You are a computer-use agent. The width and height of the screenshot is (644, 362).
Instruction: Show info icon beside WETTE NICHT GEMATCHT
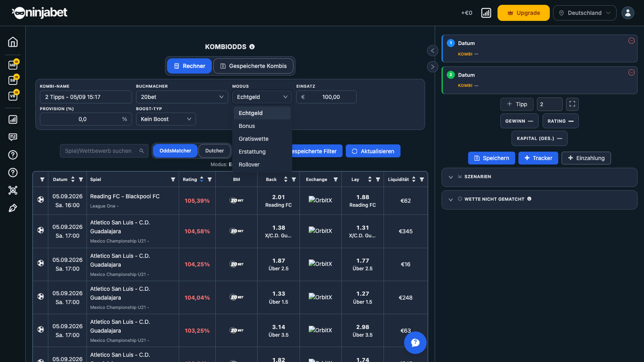(x=529, y=199)
